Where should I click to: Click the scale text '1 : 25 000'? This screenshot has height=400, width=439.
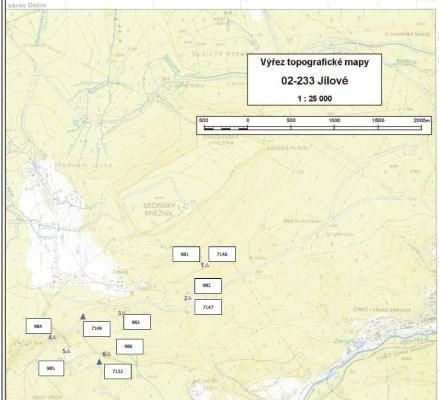point(315,98)
